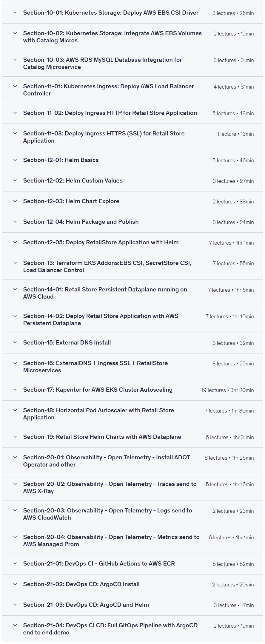Open Section-21-03 ArgoCD and Helm title
Screen dimensions: 265x644
(86, 605)
